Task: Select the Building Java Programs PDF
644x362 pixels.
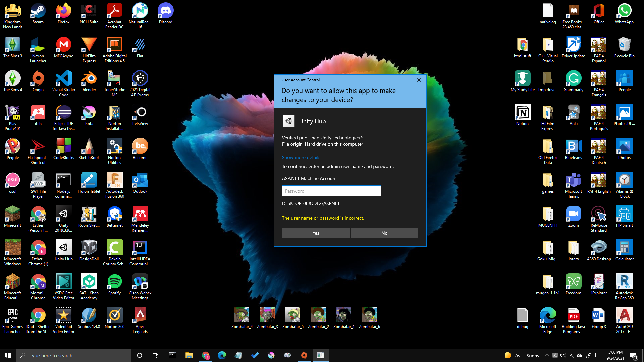Action: coord(573,321)
